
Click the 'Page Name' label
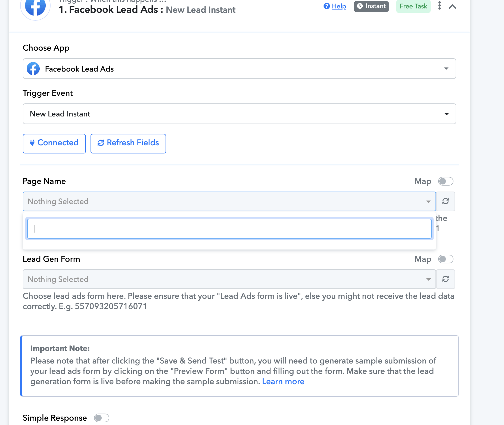pos(44,181)
